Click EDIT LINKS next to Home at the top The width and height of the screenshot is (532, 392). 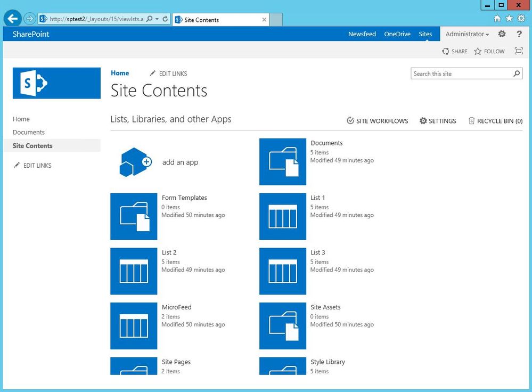pyautogui.click(x=168, y=73)
